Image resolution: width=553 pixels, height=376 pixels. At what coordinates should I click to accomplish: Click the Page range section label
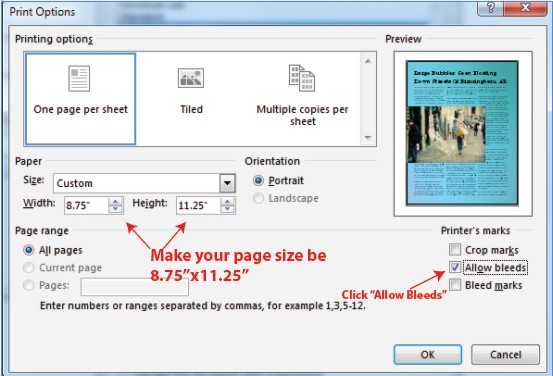pyautogui.click(x=42, y=231)
